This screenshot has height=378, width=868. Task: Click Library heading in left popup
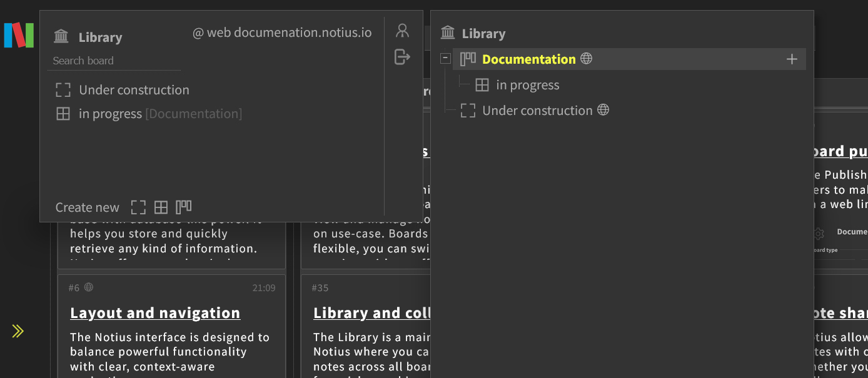point(100,37)
